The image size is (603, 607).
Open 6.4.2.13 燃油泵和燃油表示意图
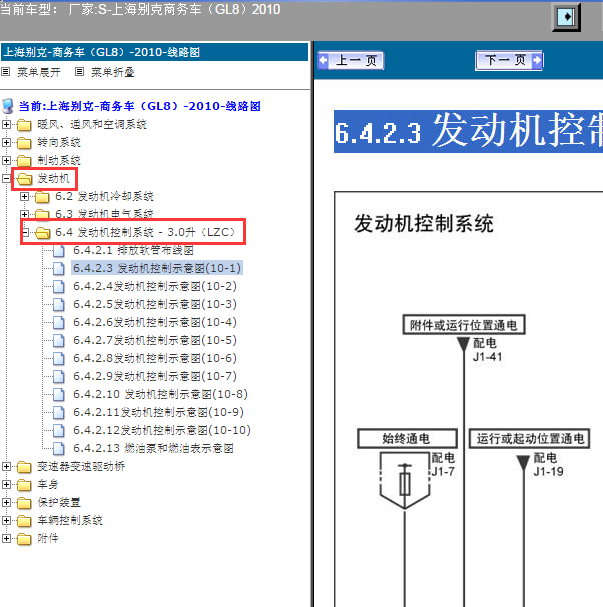coord(153,448)
